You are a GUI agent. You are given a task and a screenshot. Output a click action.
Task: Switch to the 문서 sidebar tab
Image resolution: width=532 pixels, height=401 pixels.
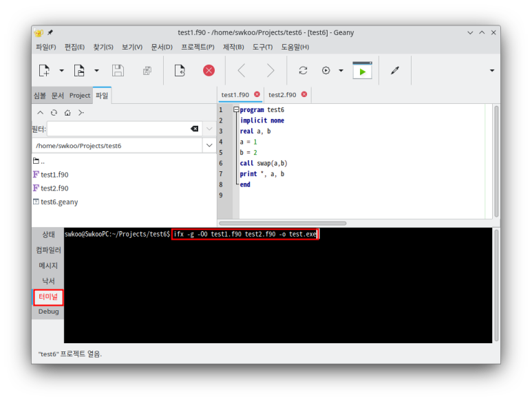(x=57, y=96)
